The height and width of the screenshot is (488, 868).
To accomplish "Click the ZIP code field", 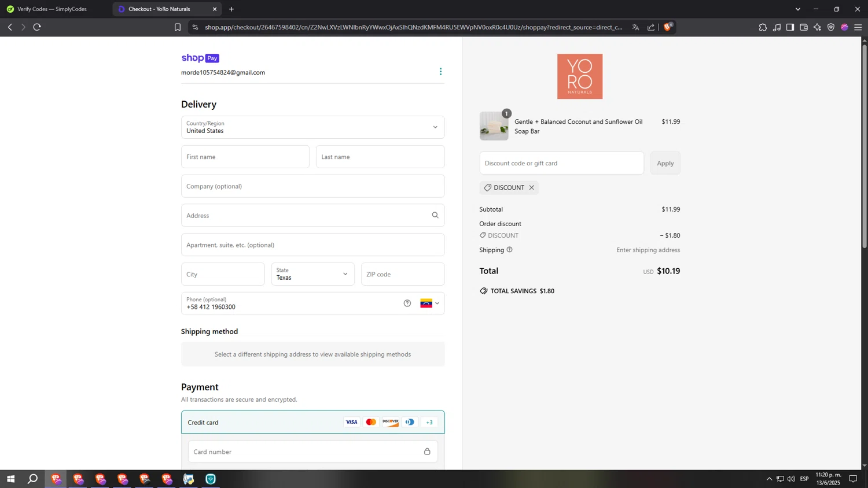I will [x=403, y=274].
